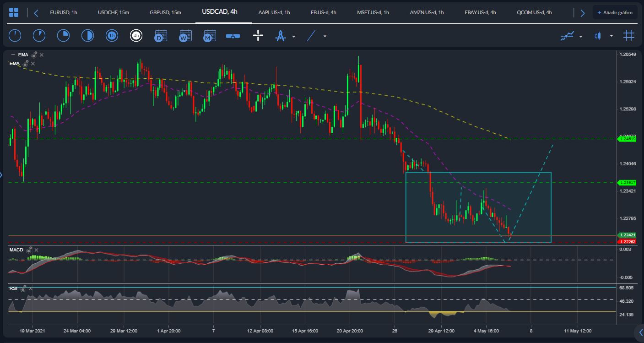The width and height of the screenshot is (644, 343).
Task: Click the red 1.22262 price label
Action: click(627, 241)
